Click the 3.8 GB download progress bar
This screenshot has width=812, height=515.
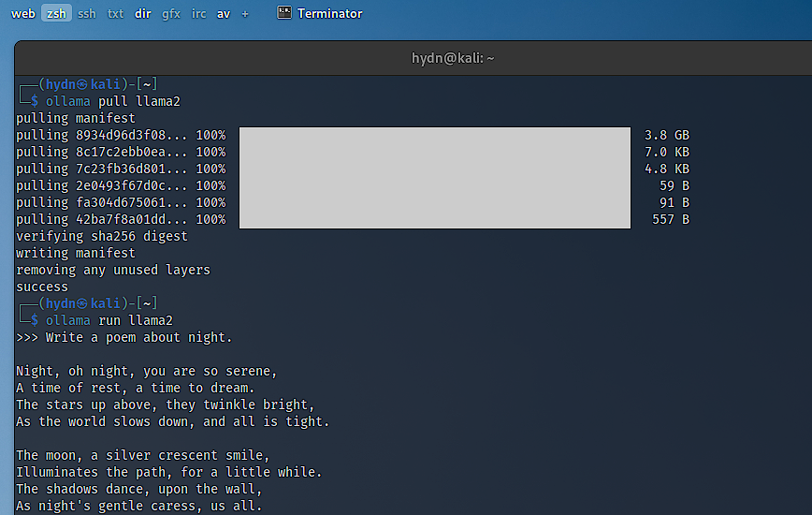[x=435, y=136]
